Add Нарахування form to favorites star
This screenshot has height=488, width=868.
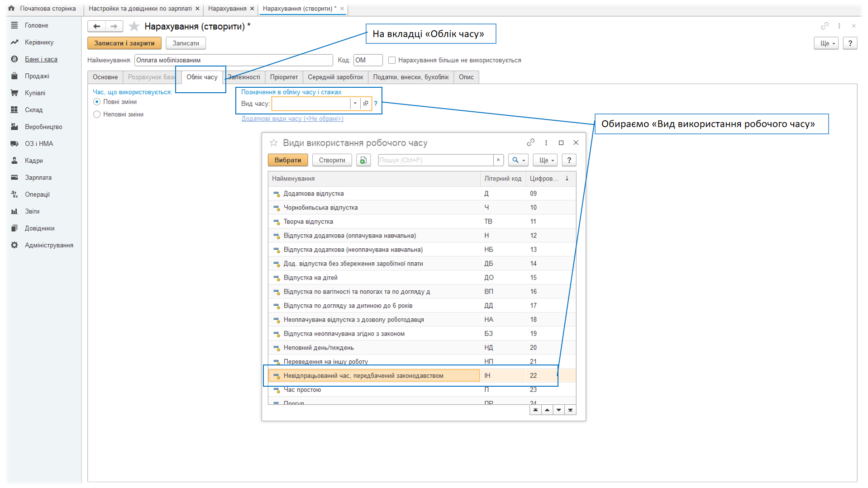click(134, 26)
